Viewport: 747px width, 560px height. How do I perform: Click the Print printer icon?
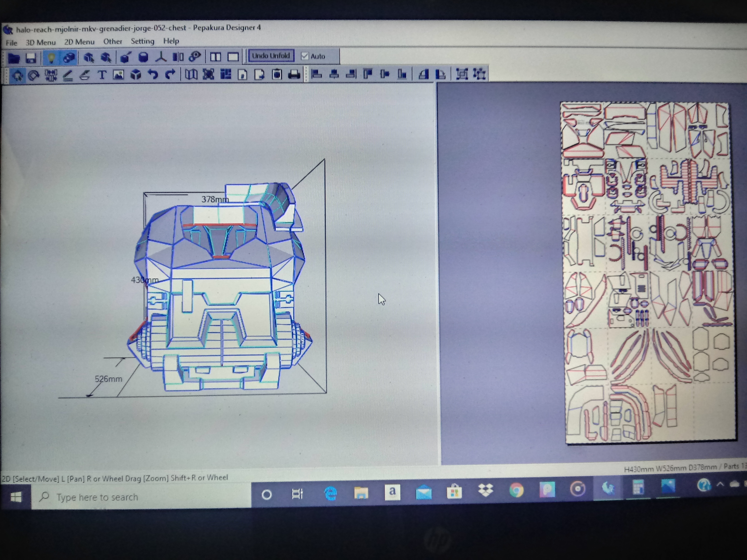click(294, 74)
